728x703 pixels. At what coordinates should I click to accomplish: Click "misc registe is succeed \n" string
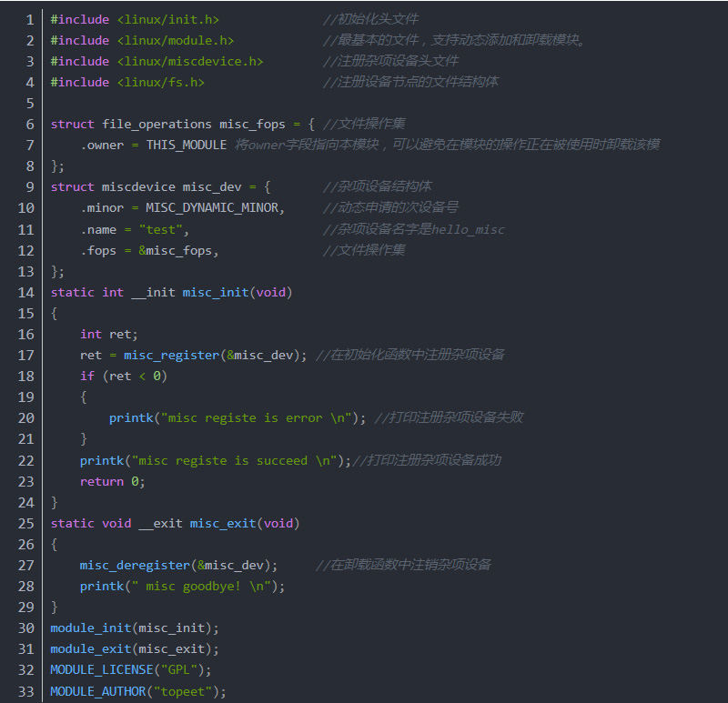234,460
